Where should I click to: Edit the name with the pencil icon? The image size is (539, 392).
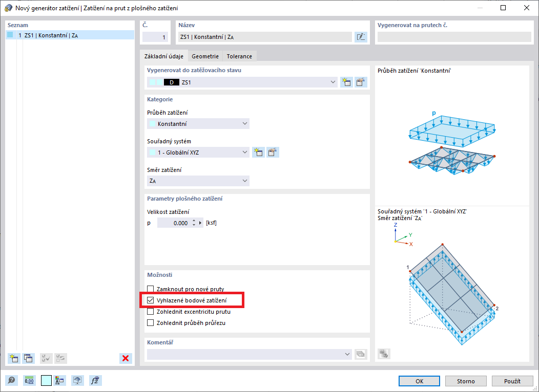(361, 37)
